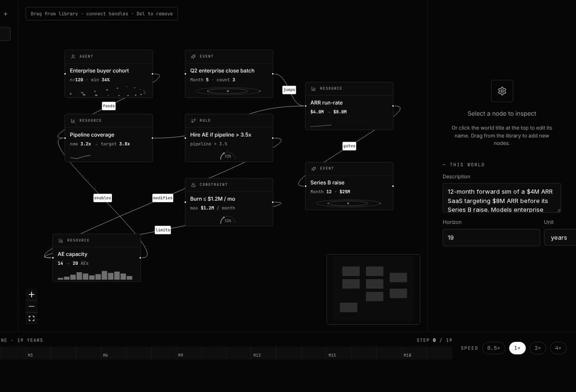Viewport: 576px width, 392px height.
Task: Select the 'modifies' edge label
Action: click(163, 198)
